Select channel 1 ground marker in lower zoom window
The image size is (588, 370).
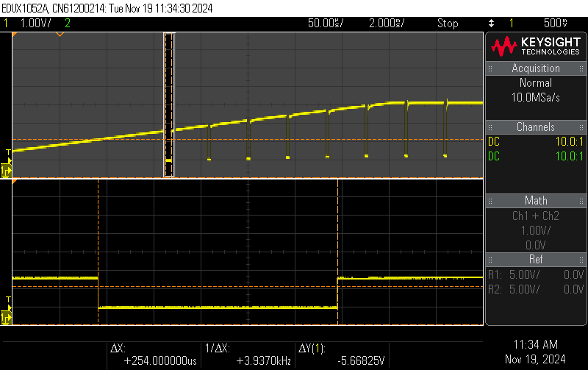(6, 318)
